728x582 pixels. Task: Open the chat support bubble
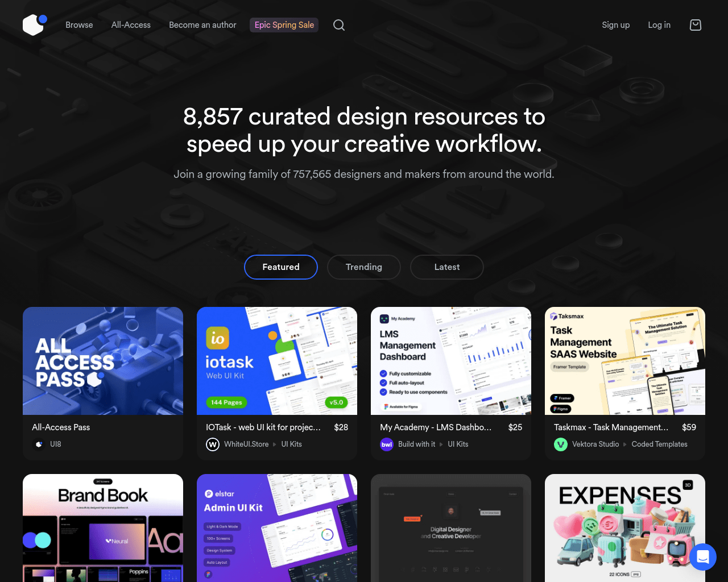[703, 557]
